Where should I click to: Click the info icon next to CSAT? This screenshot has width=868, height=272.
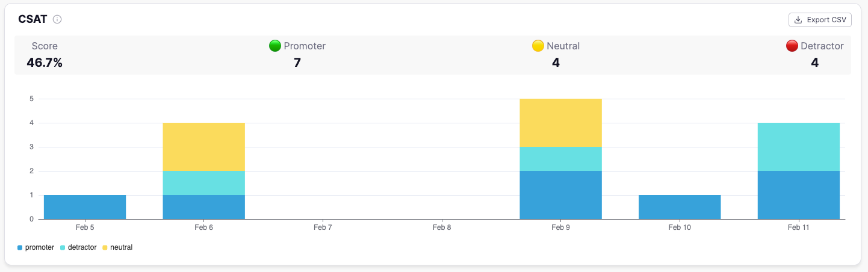[x=57, y=19]
